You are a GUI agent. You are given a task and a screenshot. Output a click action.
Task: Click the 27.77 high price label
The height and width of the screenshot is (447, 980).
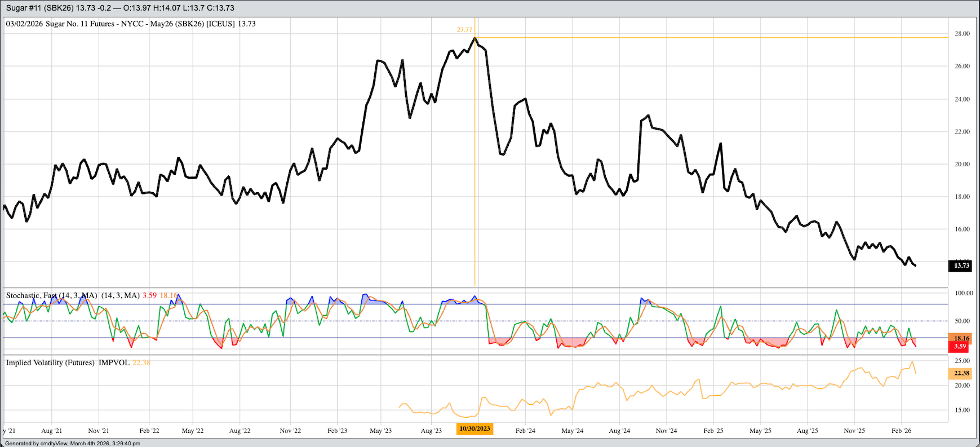point(464,30)
